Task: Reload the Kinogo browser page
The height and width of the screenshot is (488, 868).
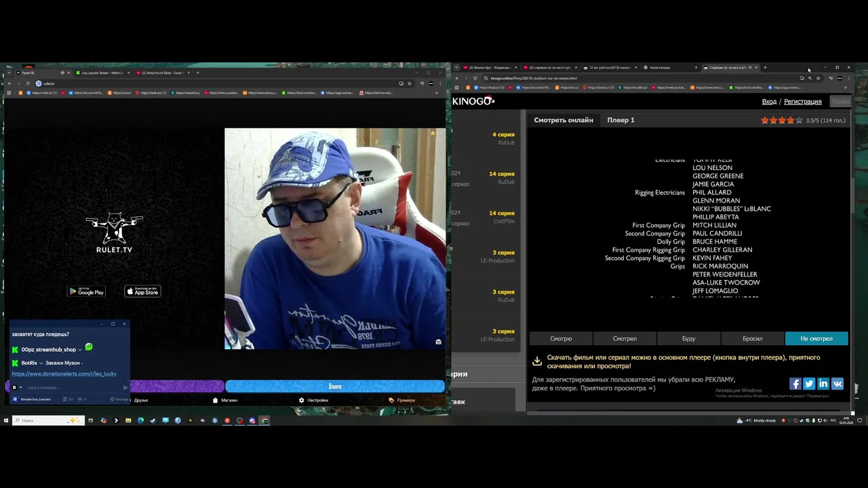Action: [475, 78]
